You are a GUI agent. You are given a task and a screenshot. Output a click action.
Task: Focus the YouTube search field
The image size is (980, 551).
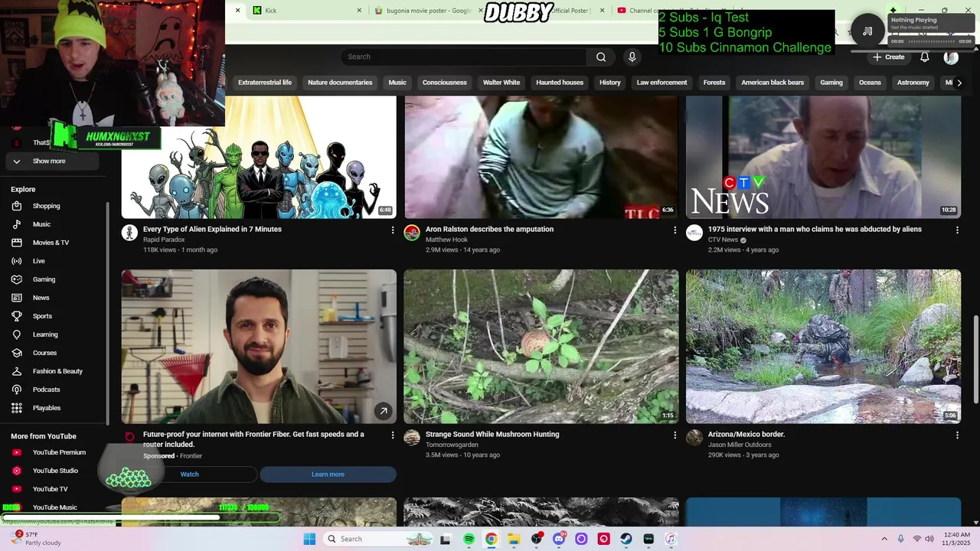tap(464, 57)
